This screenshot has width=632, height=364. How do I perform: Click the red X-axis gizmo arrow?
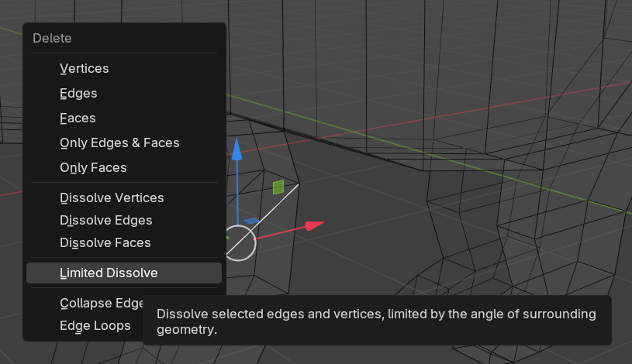click(314, 225)
